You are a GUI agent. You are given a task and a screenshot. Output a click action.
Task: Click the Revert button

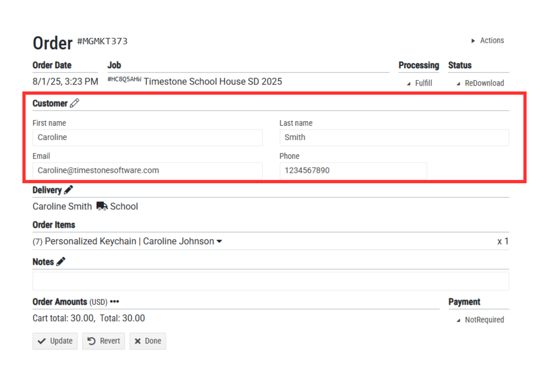tap(103, 341)
